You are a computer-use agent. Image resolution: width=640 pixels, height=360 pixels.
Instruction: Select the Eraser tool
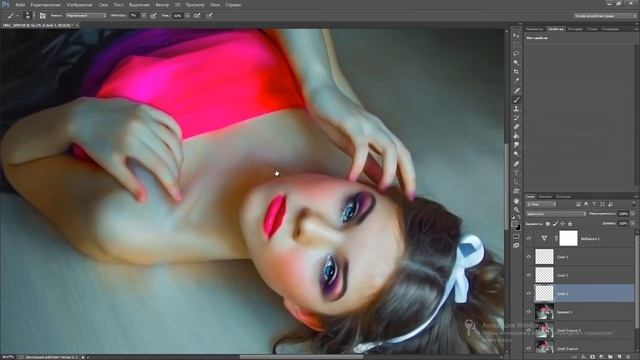pyautogui.click(x=516, y=127)
